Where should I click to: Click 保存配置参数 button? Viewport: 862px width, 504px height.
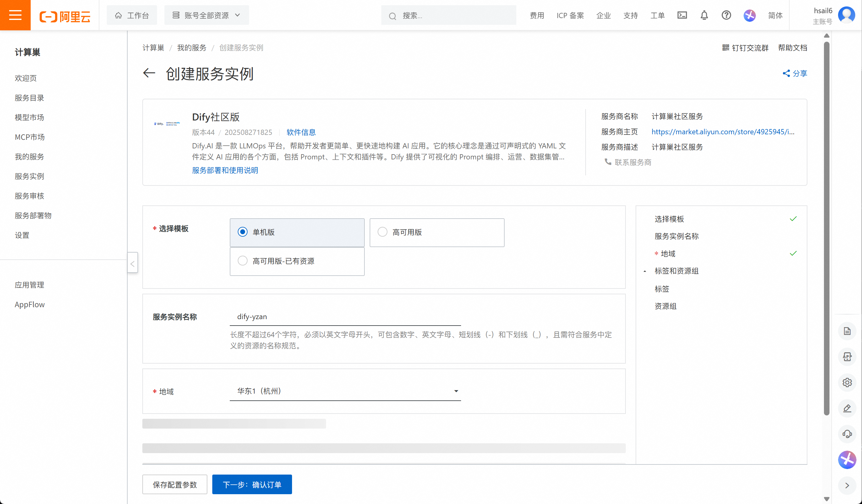click(175, 484)
